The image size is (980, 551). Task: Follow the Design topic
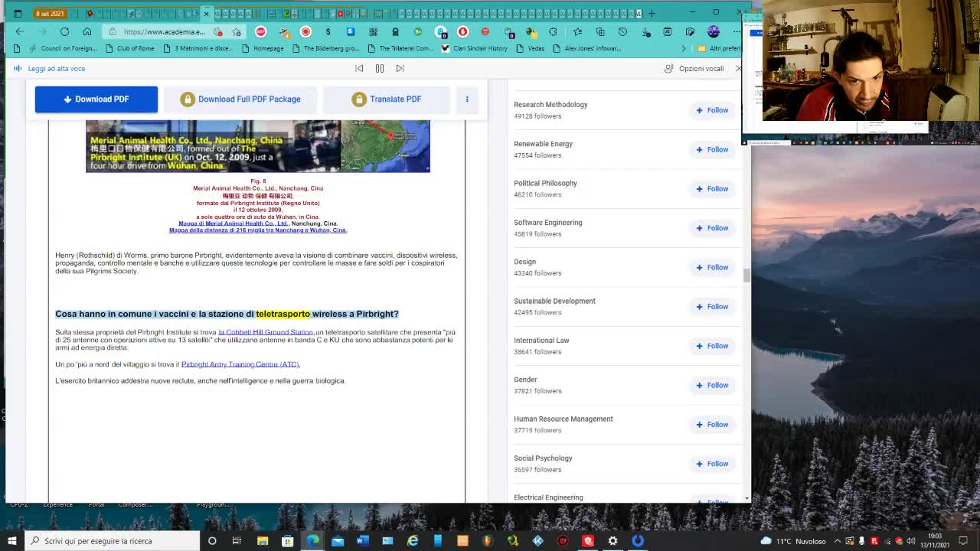[712, 267]
